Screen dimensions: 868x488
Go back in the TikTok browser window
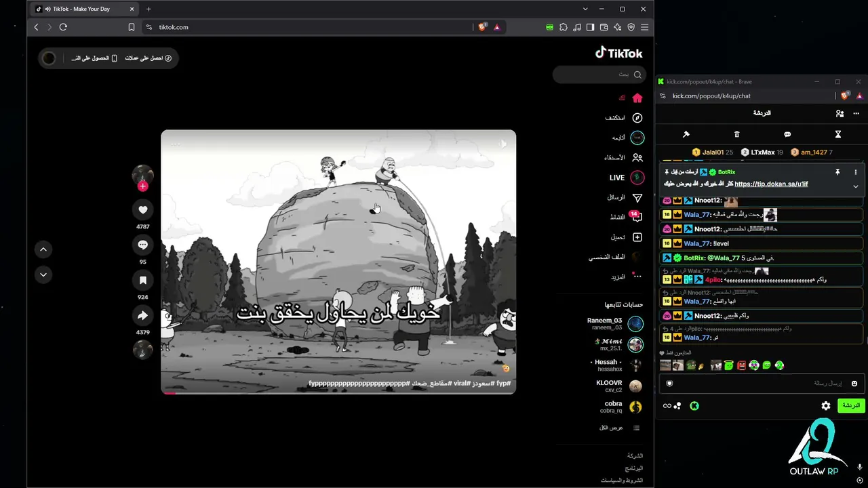pyautogui.click(x=37, y=27)
